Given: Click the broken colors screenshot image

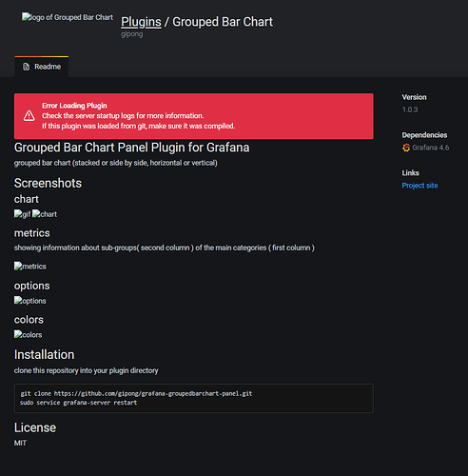Looking at the screenshot, I should pyautogui.click(x=28, y=334).
